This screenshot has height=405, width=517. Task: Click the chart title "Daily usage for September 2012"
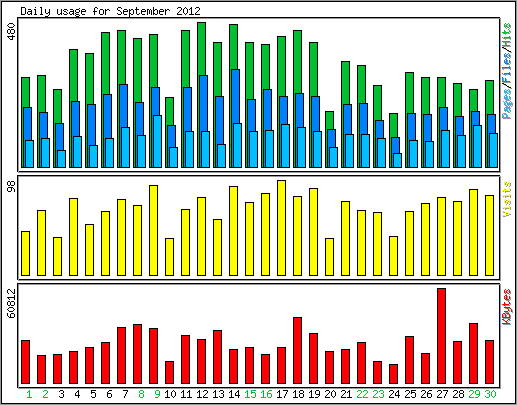110,11
